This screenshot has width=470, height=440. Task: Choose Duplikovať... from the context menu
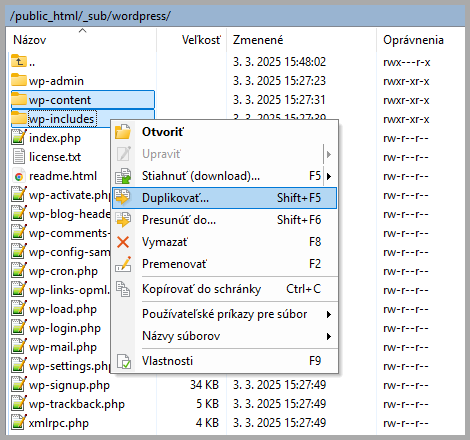point(225,198)
